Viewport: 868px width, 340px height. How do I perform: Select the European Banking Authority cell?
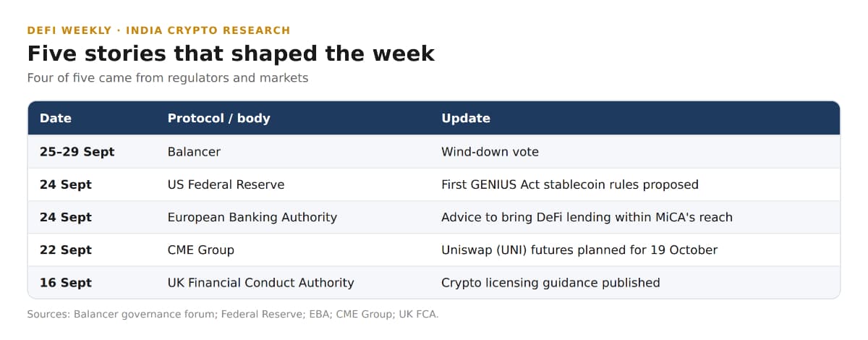pos(252,217)
